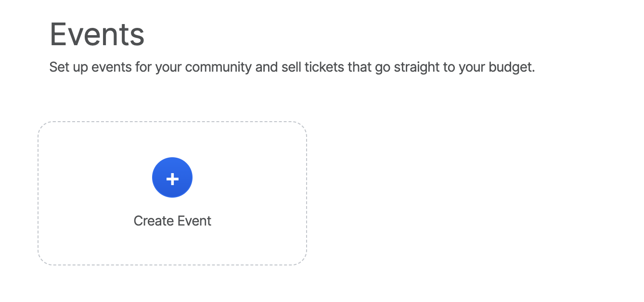Click the add icon in the event card

point(172,177)
